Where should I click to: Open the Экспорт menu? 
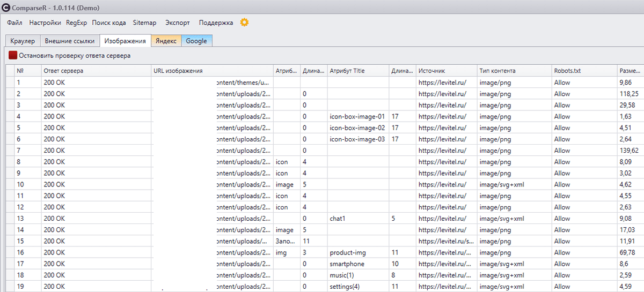pos(178,23)
